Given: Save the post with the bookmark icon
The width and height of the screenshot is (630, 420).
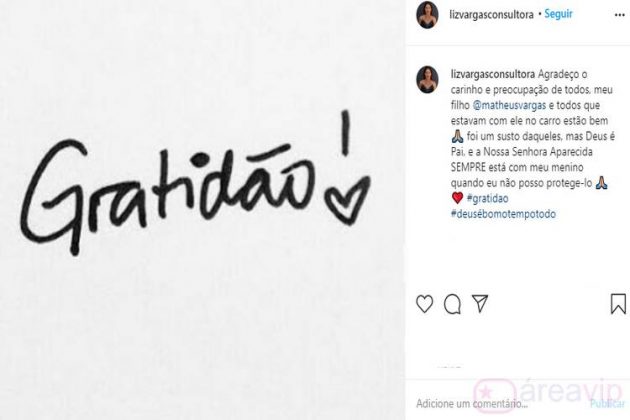Looking at the screenshot, I should click(618, 304).
